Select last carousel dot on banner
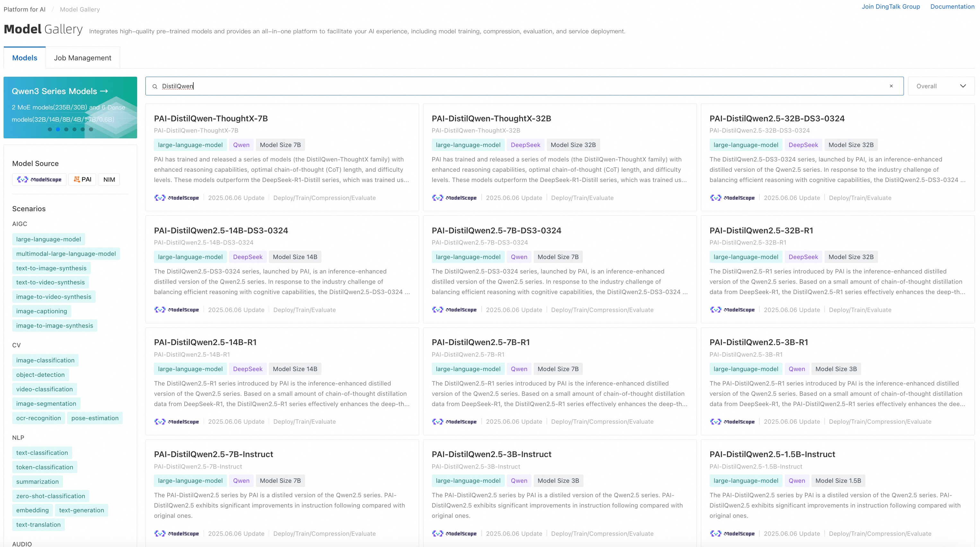The width and height of the screenshot is (980, 547). coord(91,129)
